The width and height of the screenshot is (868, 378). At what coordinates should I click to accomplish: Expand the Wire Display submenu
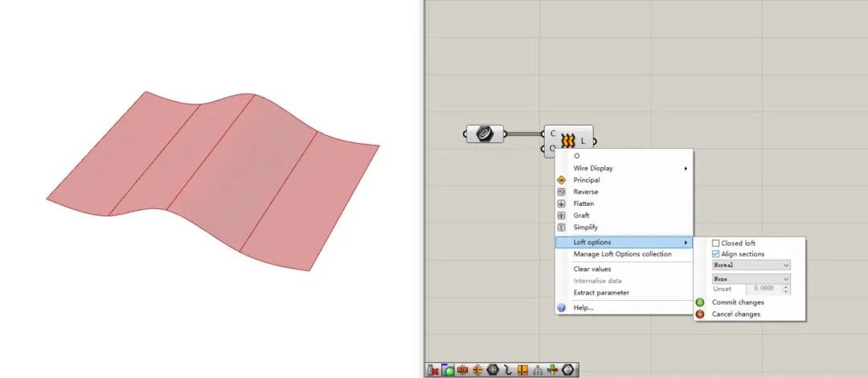click(x=624, y=168)
